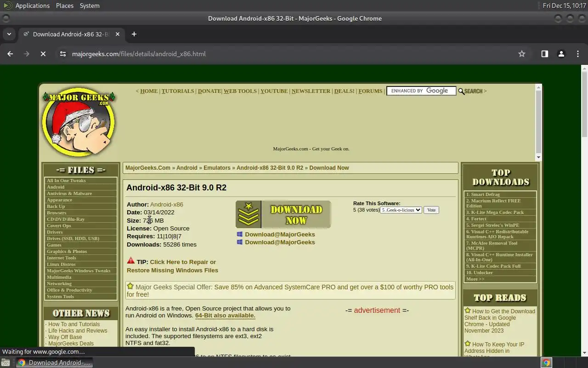Open Networking file category
Image resolution: width=588 pixels, height=368 pixels.
pos(59,284)
